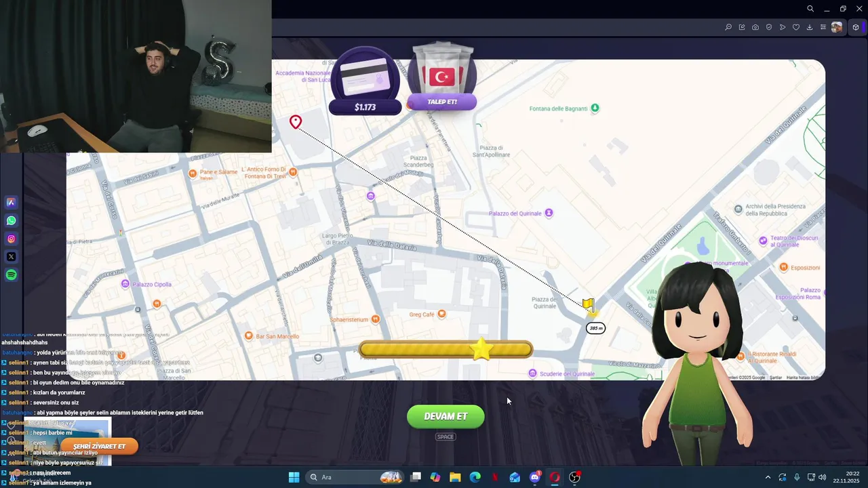The height and width of the screenshot is (488, 868).
Task: Click chat message 'seversiniz onu siz'
Action: pos(56,403)
